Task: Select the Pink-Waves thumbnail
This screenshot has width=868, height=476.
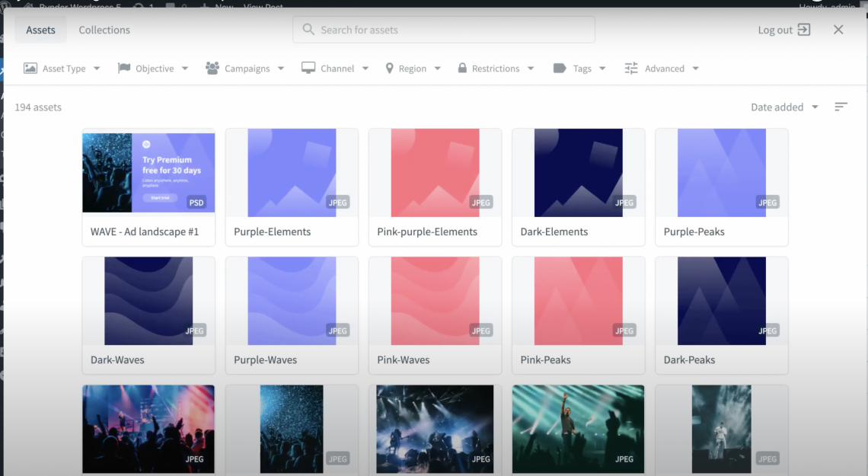Action: [x=435, y=300]
